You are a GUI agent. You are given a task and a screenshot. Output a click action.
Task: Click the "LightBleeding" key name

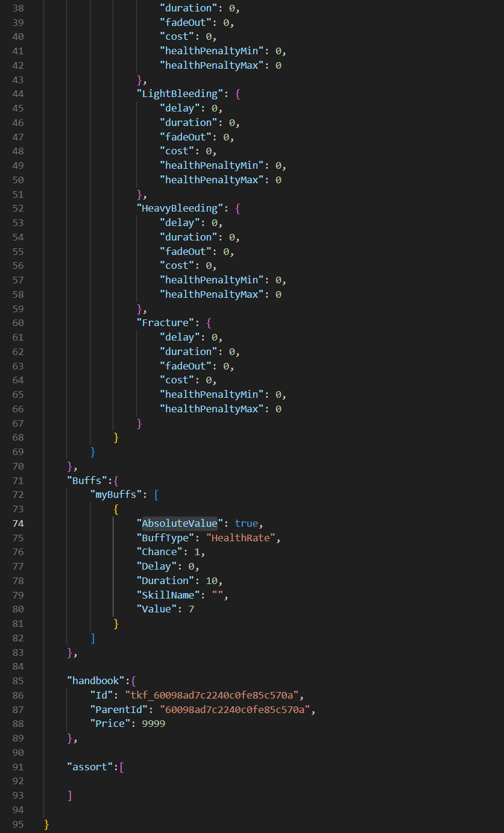(179, 93)
